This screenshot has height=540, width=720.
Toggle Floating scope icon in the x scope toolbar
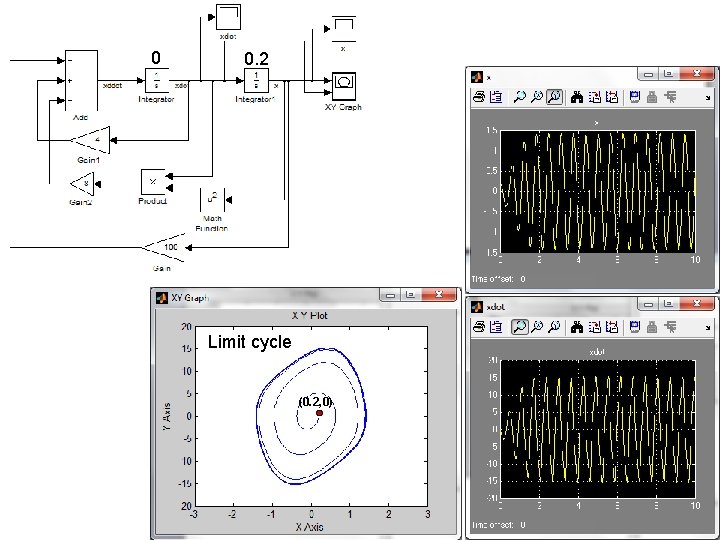635,97
